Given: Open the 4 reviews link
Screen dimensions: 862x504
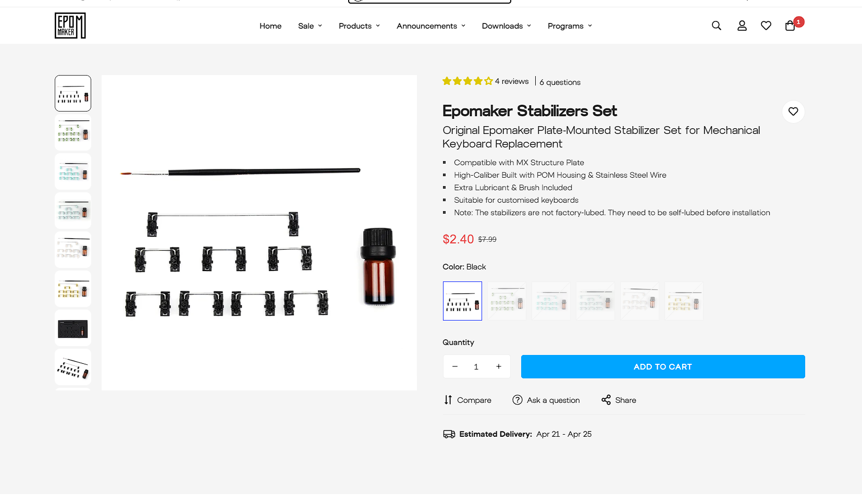Looking at the screenshot, I should pos(512,81).
